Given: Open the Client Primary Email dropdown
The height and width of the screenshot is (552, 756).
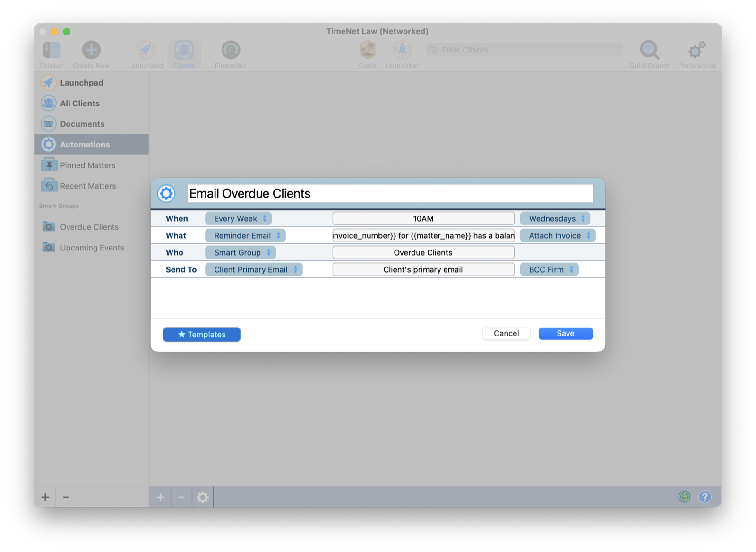Looking at the screenshot, I should 254,269.
